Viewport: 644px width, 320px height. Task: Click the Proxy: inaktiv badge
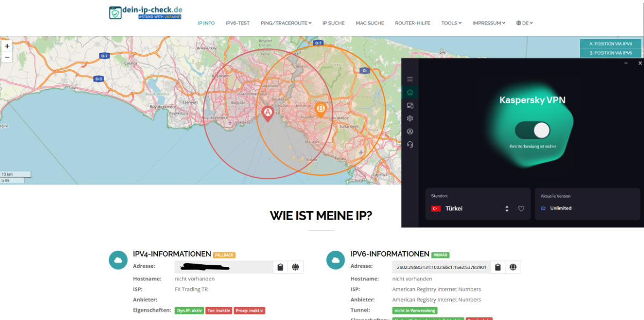coord(250,310)
